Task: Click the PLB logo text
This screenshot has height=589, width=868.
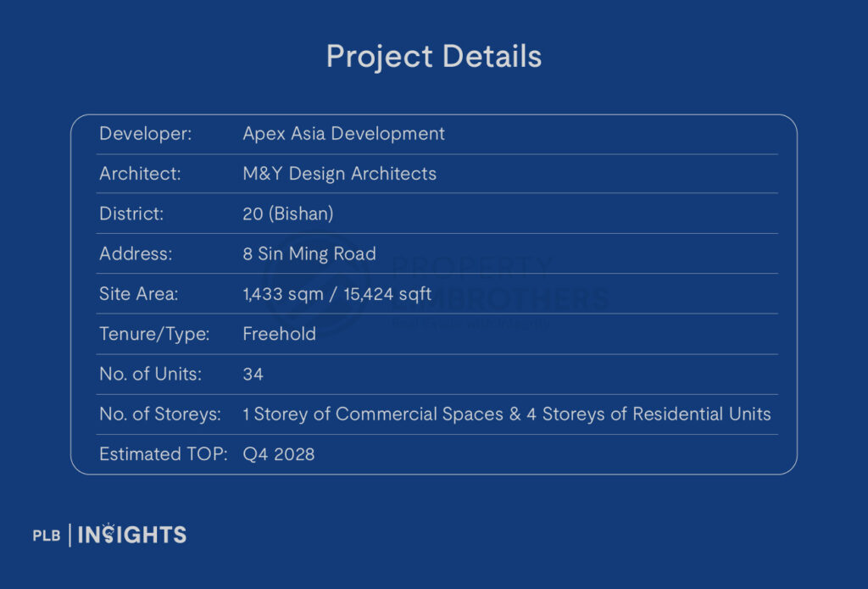Action: [47, 536]
